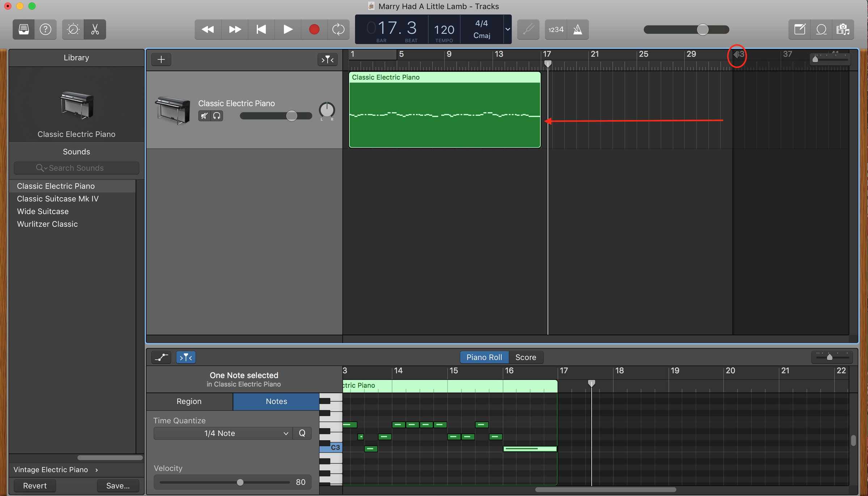Screen dimensions: 868x496
Task: Open the Loop Browser icon
Action: tap(821, 29)
